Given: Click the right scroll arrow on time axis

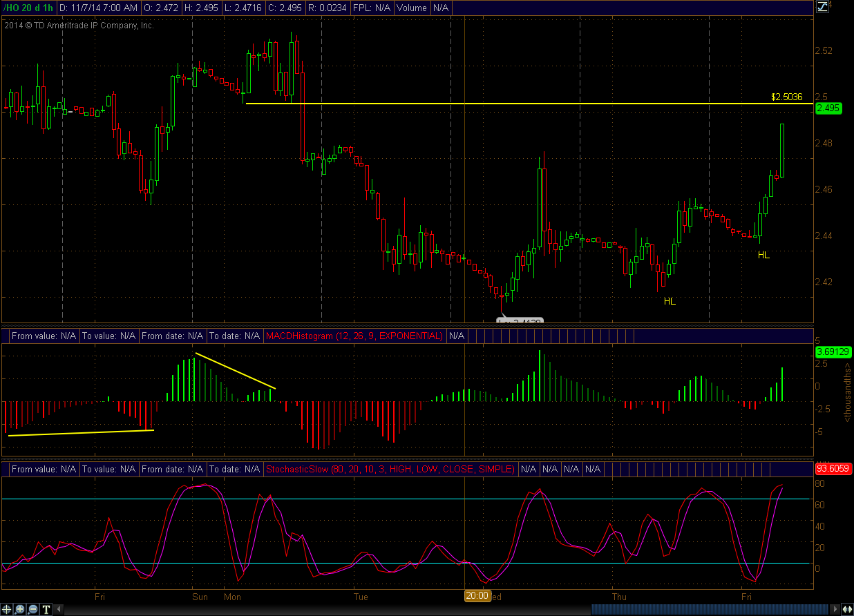Looking at the screenshot, I should coord(835,609).
